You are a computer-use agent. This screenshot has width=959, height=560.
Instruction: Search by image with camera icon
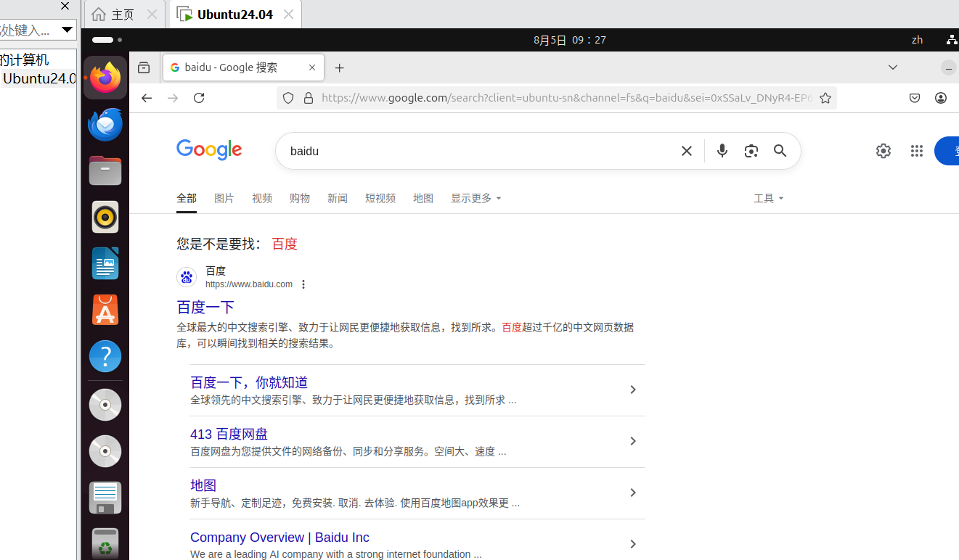coord(751,151)
